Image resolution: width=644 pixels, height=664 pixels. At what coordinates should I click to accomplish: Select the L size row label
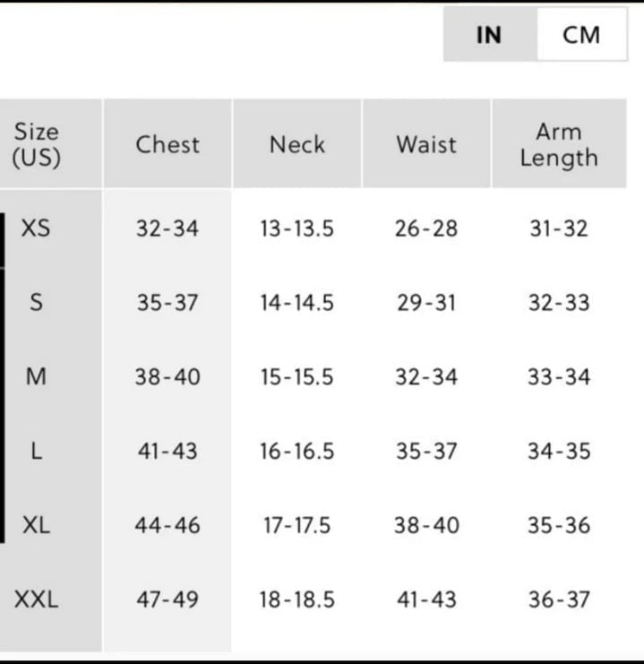[37, 451]
